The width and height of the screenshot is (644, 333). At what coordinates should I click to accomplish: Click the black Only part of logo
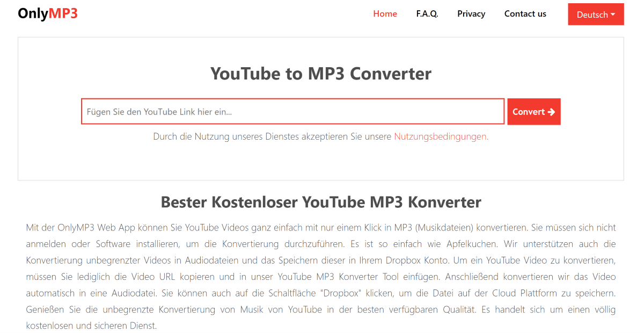pyautogui.click(x=33, y=13)
